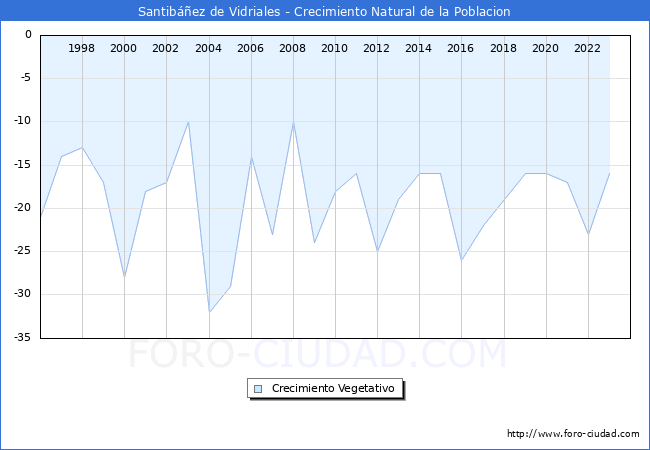
Task: Select the 2020 year label
Action: (545, 48)
